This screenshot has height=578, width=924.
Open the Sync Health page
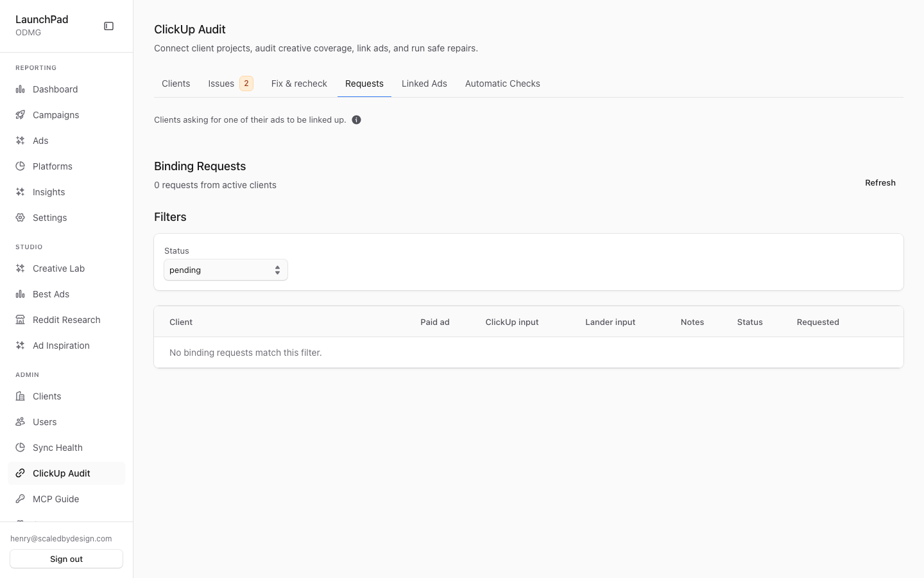tap(67, 448)
